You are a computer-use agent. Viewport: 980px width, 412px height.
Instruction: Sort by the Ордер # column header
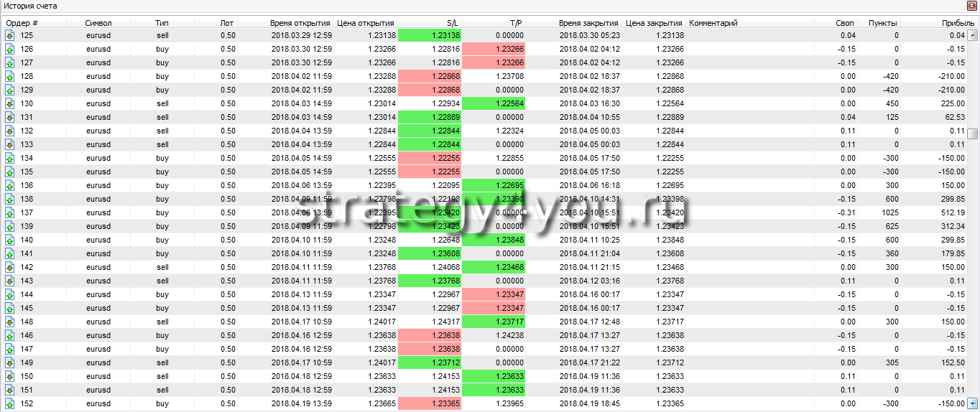pos(22,23)
